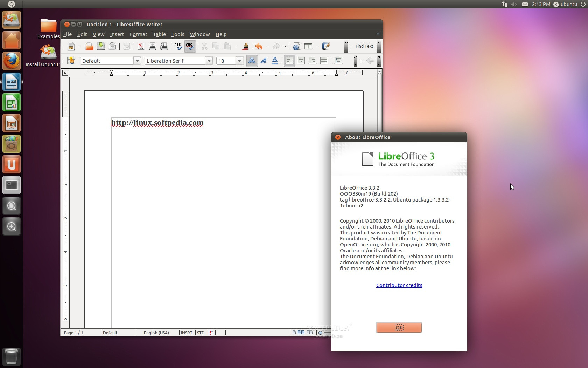
Task: Open the Edit menu
Action: click(x=82, y=34)
